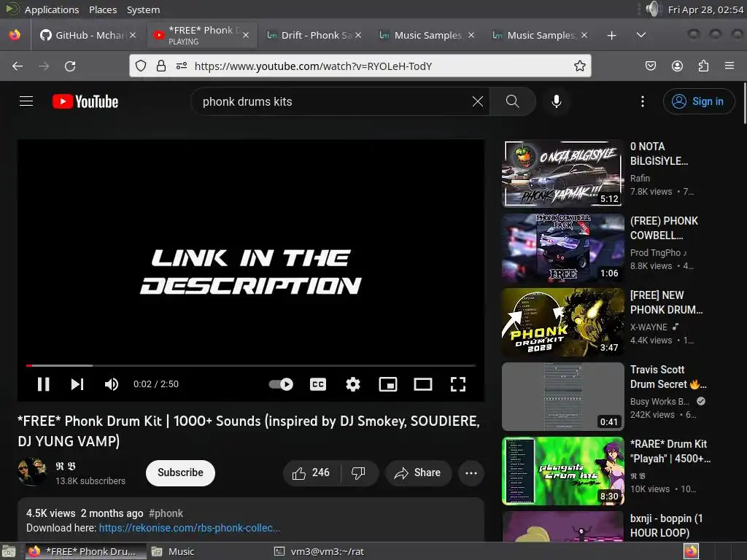Open the Places menu
The width and height of the screenshot is (747, 560).
tap(103, 9)
